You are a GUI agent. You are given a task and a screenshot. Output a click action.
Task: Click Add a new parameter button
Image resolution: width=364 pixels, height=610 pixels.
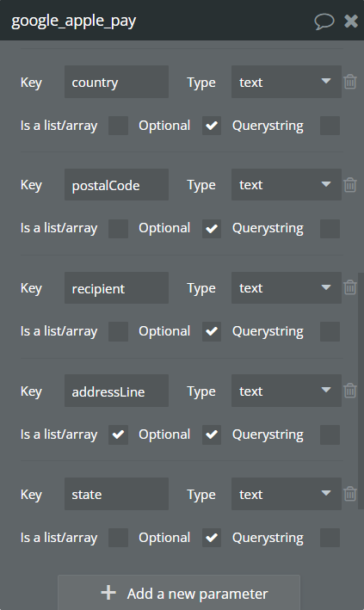pyautogui.click(x=179, y=593)
